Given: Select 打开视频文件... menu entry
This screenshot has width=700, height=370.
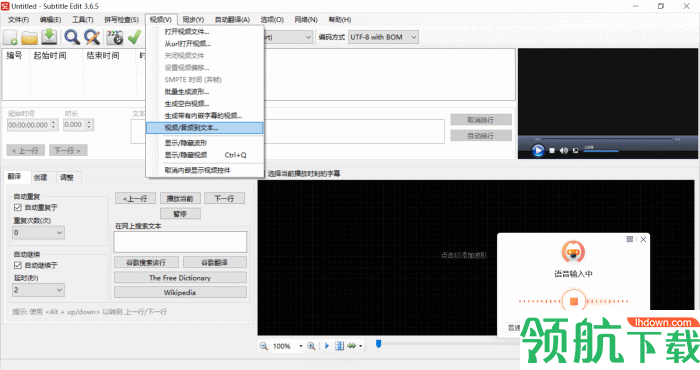Looking at the screenshot, I should pos(204,32).
